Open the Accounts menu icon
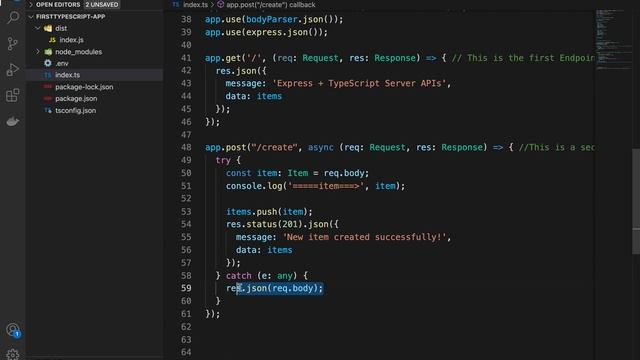640x360 pixels. pos(13,330)
